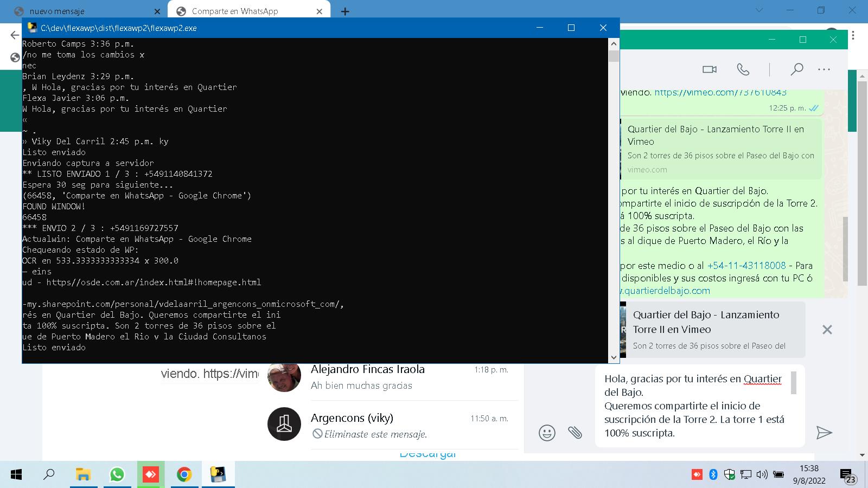The width and height of the screenshot is (868, 488).
Task: Open the AnyDesk taskbar app
Action: [150, 475]
